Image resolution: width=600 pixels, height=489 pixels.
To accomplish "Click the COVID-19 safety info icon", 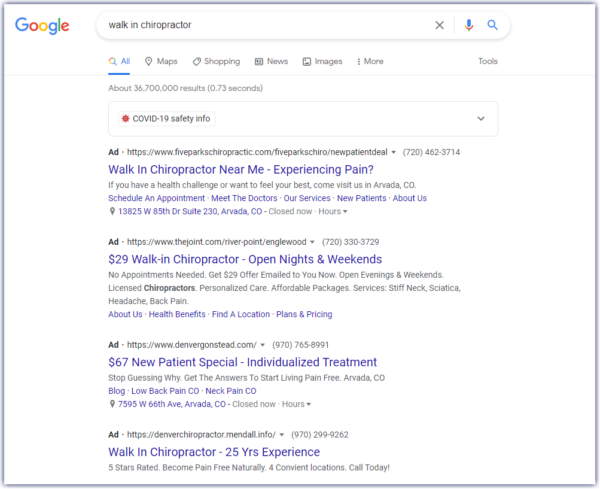I will tap(124, 119).
